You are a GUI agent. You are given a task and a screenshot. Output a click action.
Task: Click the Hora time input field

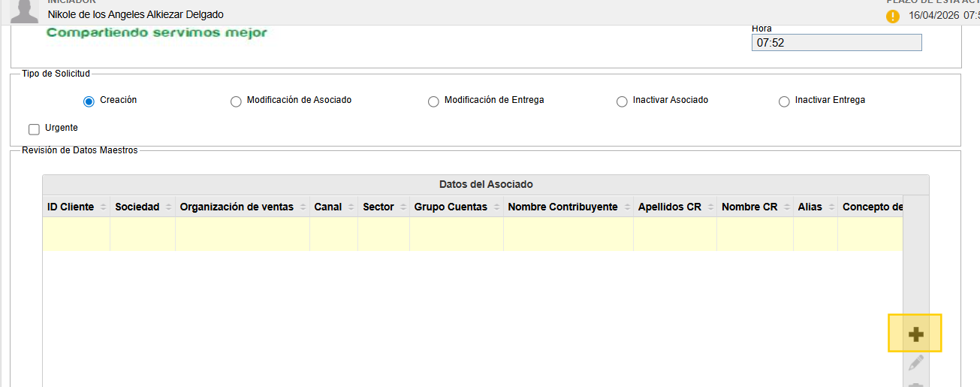[836, 43]
